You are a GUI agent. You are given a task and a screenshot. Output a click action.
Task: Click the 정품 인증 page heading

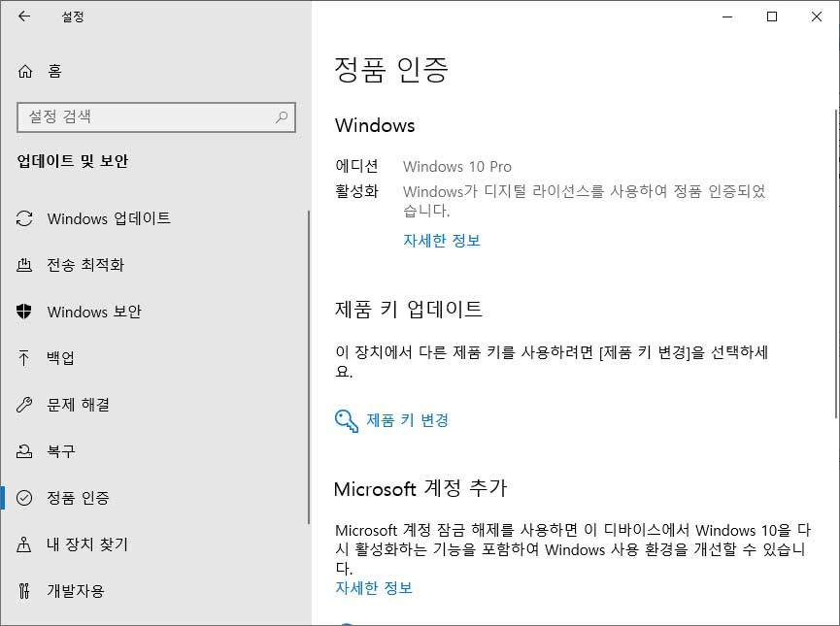click(x=391, y=70)
